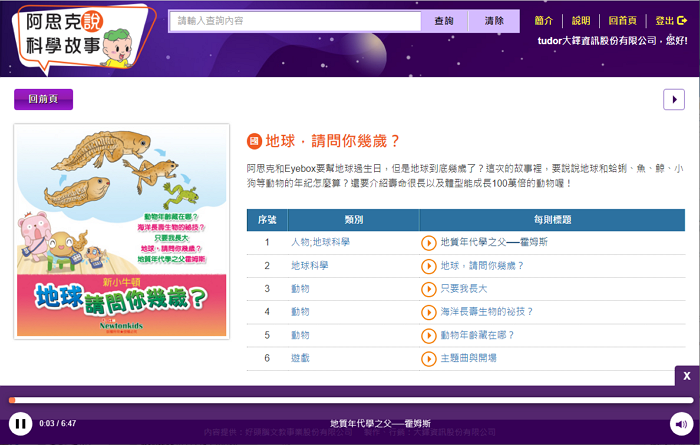Play the 地質年代學之父—霍姆斯 track icon
Viewport: 700px width, 445px height.
tap(429, 243)
